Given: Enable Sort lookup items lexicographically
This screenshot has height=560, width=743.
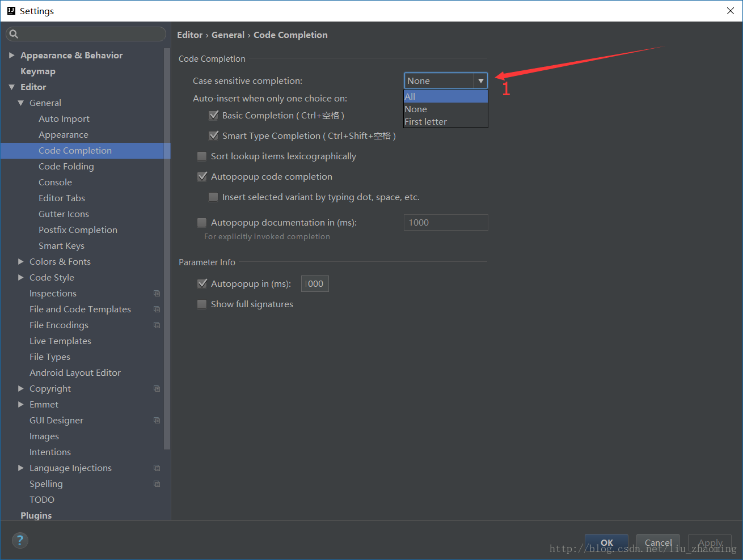Looking at the screenshot, I should pos(202,156).
